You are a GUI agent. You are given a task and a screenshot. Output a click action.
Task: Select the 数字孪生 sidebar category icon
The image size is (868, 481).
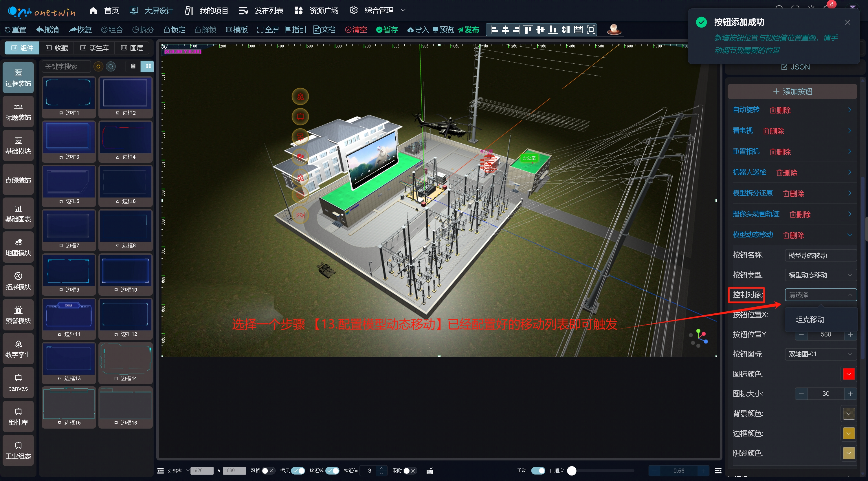(x=18, y=344)
